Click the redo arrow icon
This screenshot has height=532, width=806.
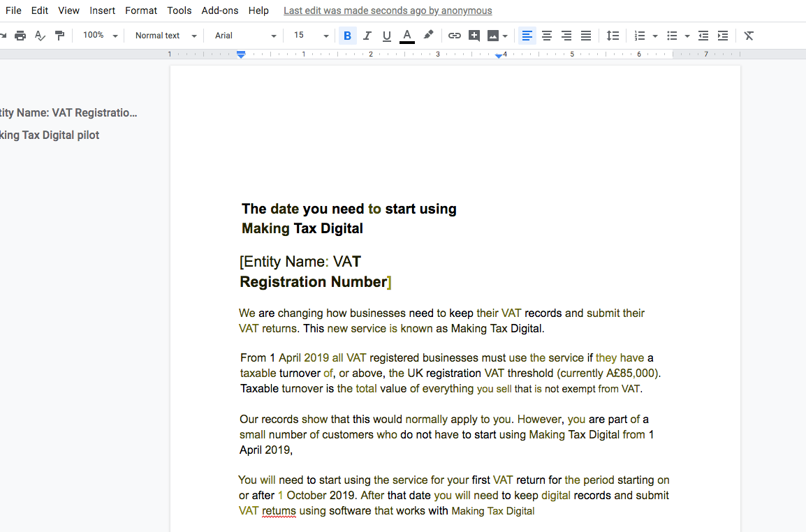point(3,36)
